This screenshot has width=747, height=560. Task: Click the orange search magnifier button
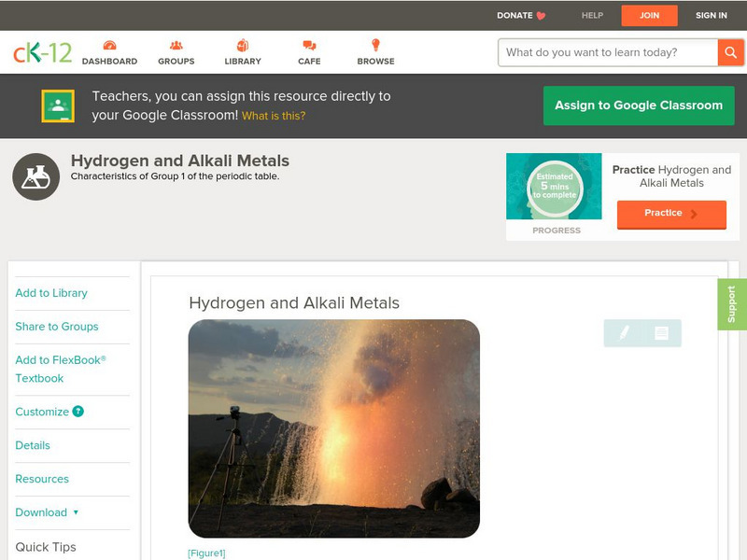pyautogui.click(x=730, y=52)
